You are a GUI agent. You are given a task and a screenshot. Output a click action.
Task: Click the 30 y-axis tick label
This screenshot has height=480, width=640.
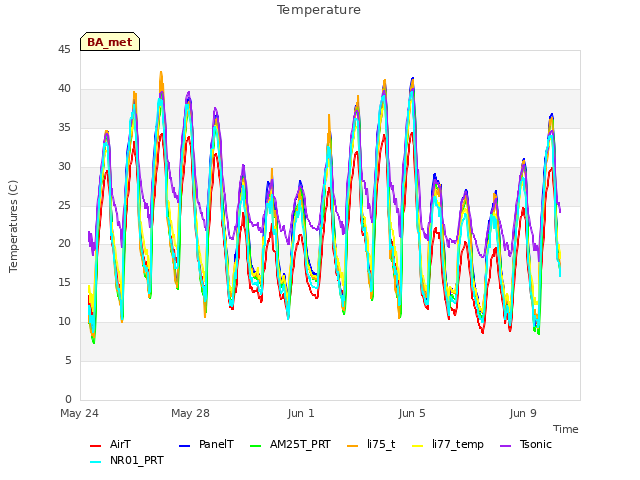tap(64, 167)
